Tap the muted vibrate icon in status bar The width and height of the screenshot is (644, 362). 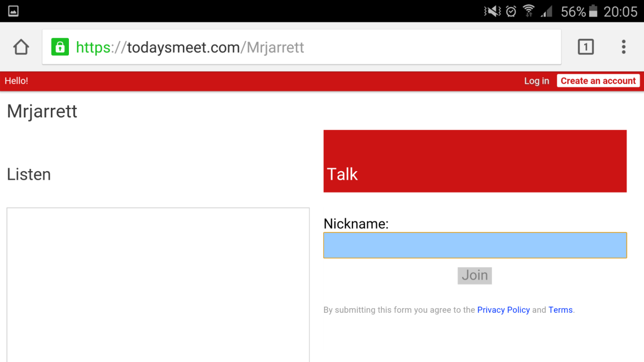coord(492,11)
